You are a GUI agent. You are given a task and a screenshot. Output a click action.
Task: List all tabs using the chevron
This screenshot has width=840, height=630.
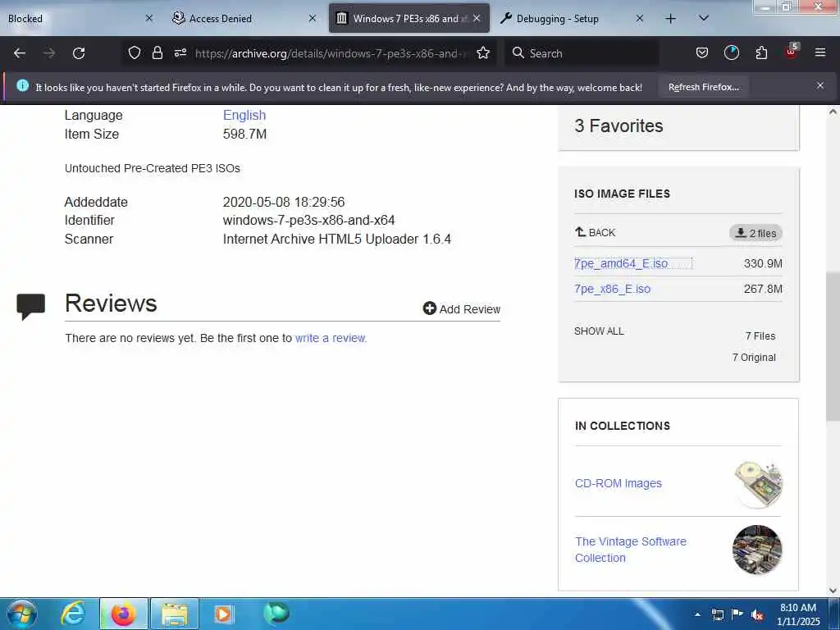click(704, 18)
